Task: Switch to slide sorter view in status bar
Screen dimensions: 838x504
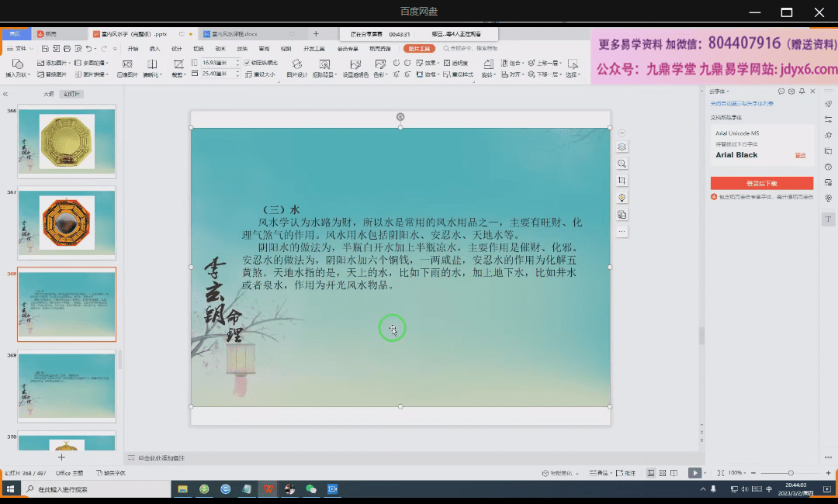Action: (662, 473)
